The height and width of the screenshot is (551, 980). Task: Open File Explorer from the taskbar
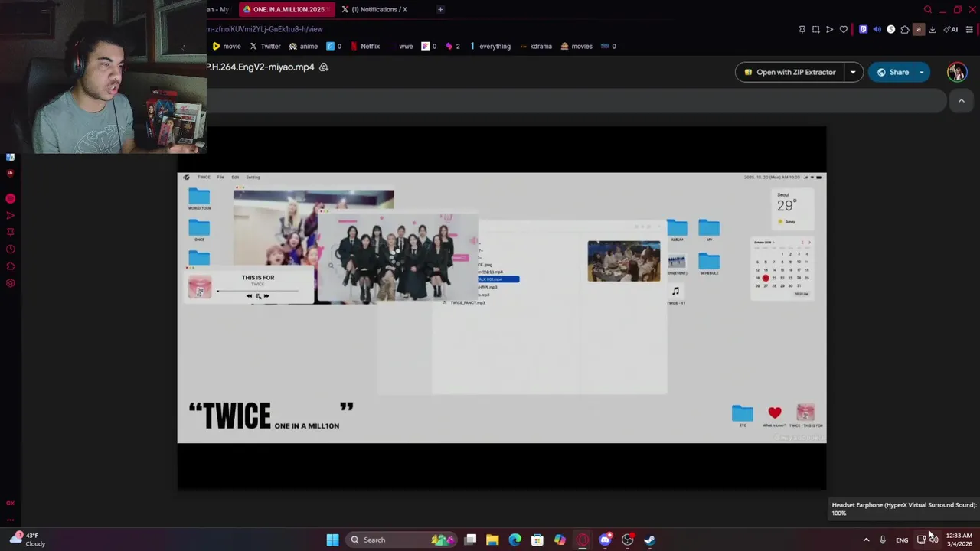coord(492,540)
